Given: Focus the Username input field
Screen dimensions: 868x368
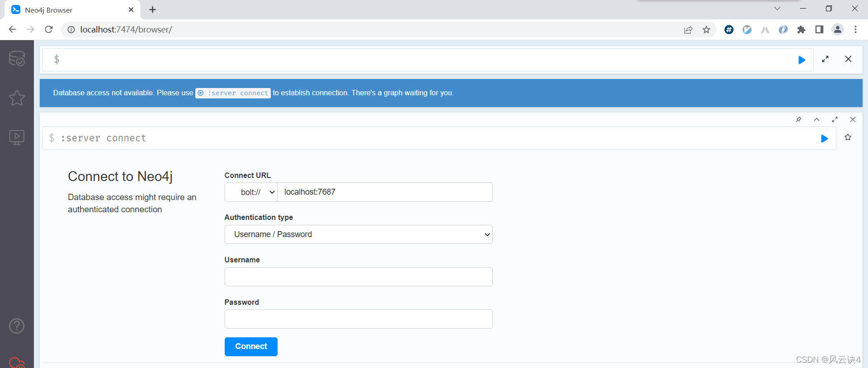Looking at the screenshot, I should pos(359,277).
